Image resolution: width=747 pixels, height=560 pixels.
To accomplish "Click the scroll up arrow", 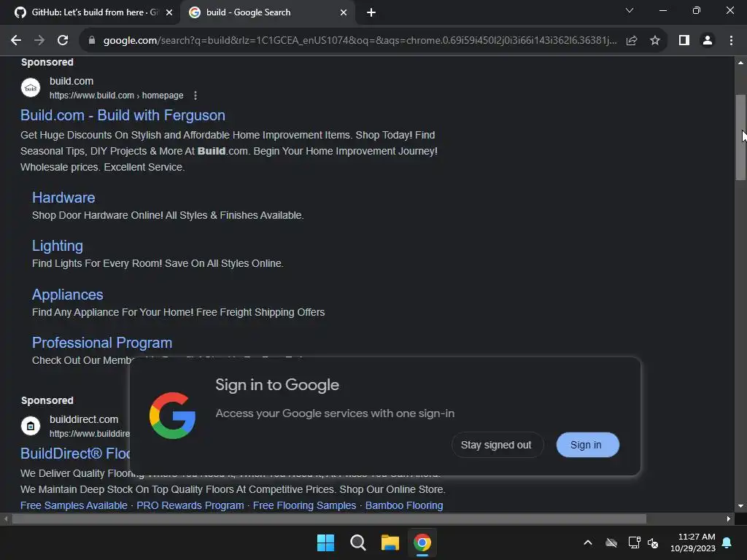I will pos(740,63).
